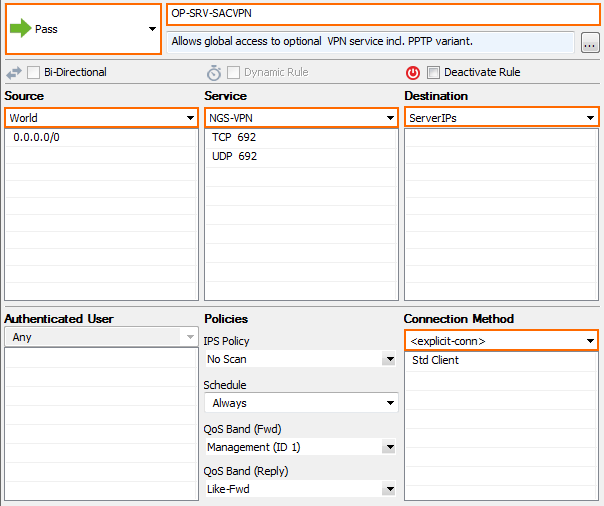Click the Bi-Directional arrows icon
The width and height of the screenshot is (604, 506).
[x=14, y=73]
